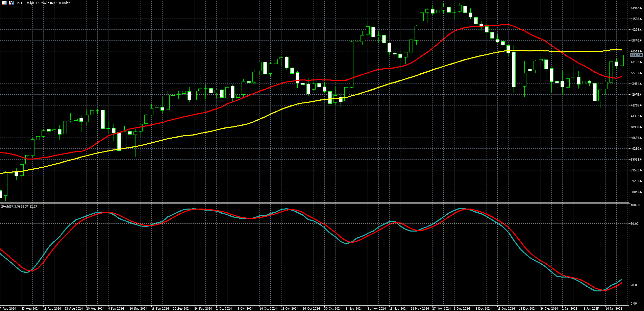
Task: Click the 44947.6 price scale label
Action: [x=636, y=8]
